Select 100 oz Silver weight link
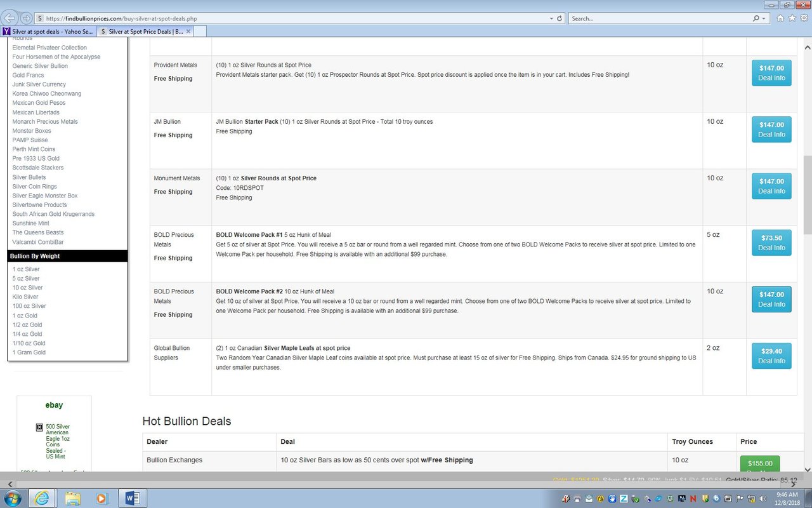 coord(29,306)
